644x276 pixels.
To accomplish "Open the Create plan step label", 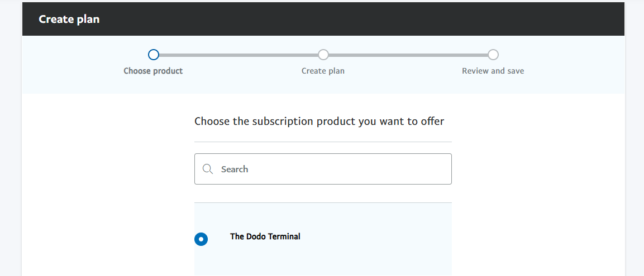I will tap(323, 71).
